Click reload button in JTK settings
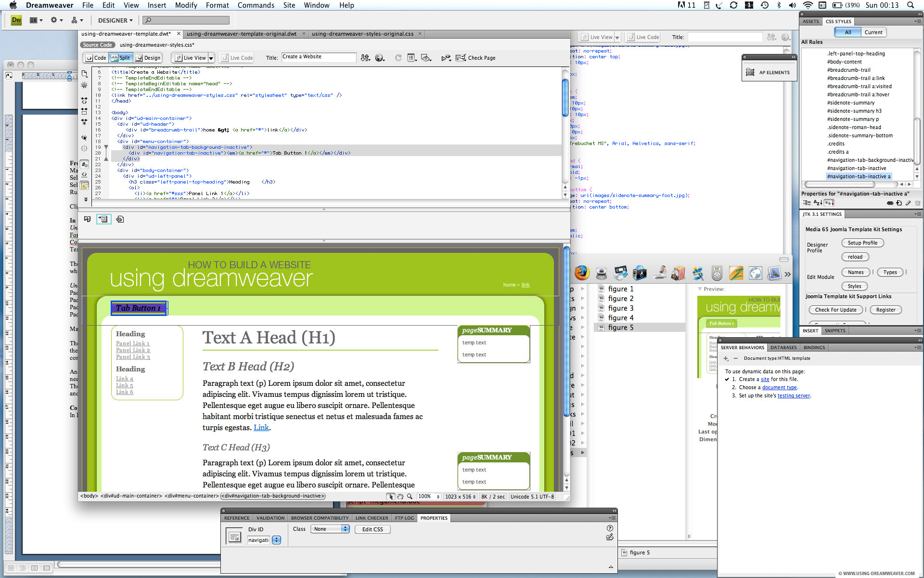The width and height of the screenshot is (924, 578). (855, 257)
